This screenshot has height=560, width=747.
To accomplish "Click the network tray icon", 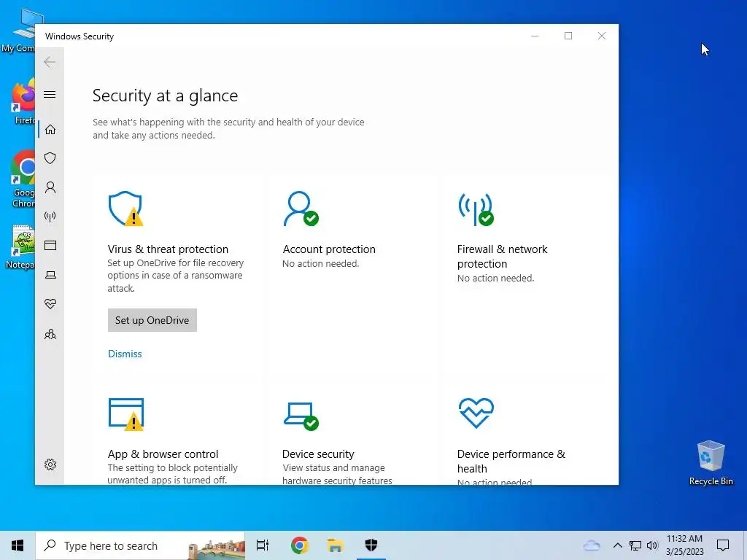I will [x=635, y=545].
